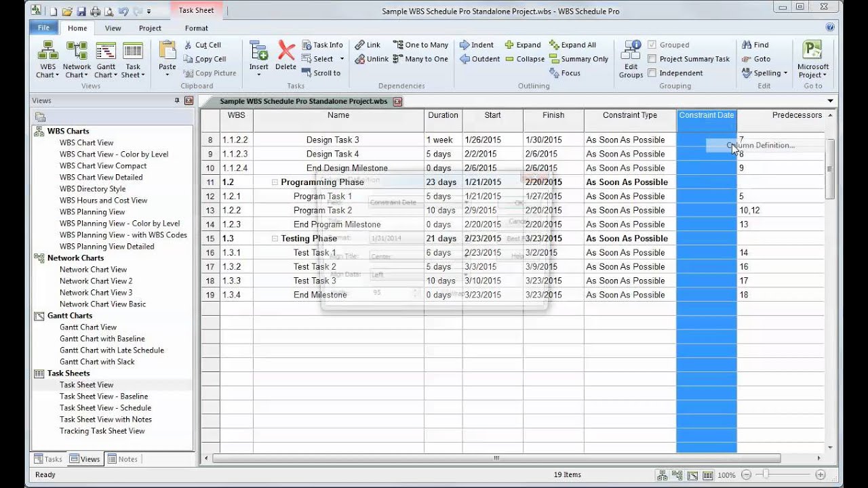Viewport: 868px width, 488px height.
Task: Click the Collapse outlining command
Action: [524, 59]
